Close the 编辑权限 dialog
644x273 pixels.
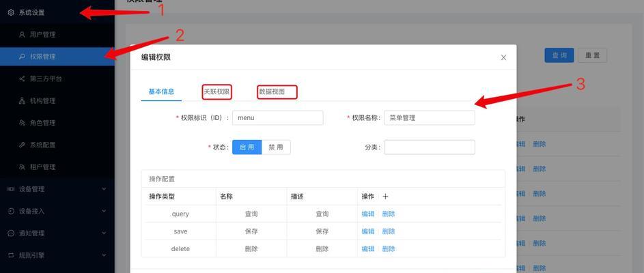(x=503, y=58)
